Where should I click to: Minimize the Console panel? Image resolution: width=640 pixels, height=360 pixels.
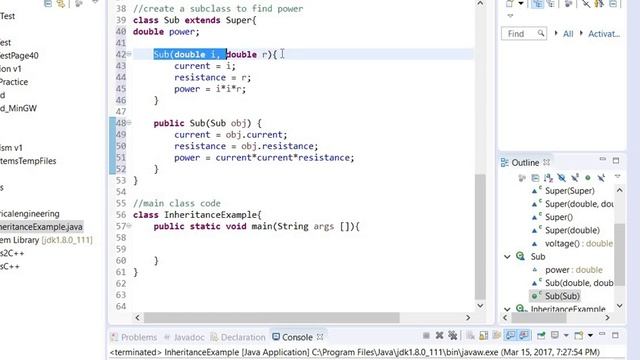602,334
